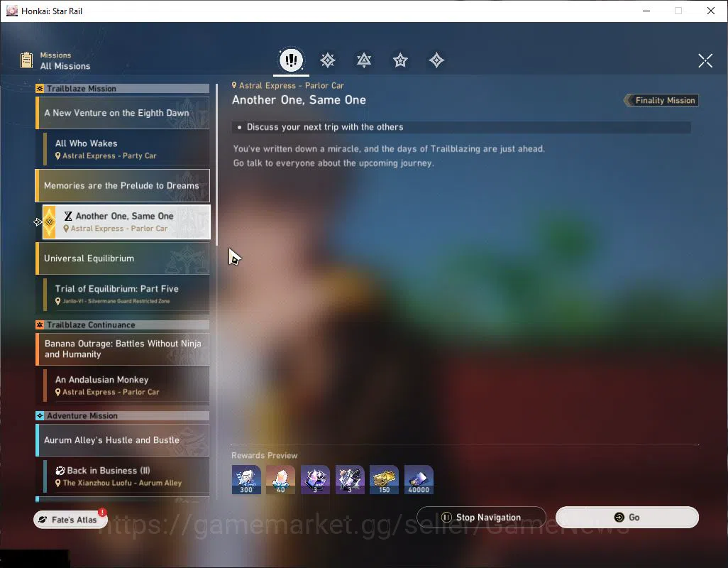Click the Trailblaze Mission section header
Screen dimensions: 728x568
(123, 88)
